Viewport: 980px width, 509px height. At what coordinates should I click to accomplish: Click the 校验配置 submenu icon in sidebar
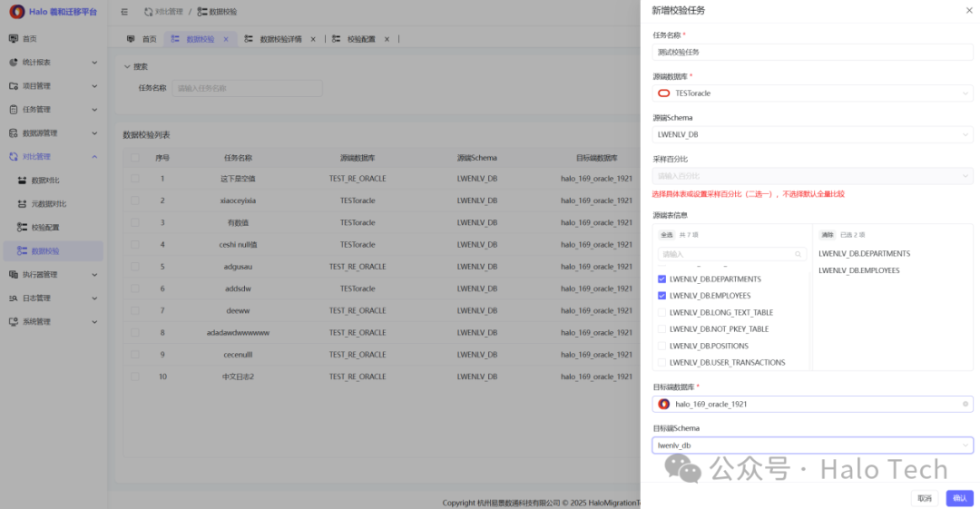pos(22,228)
